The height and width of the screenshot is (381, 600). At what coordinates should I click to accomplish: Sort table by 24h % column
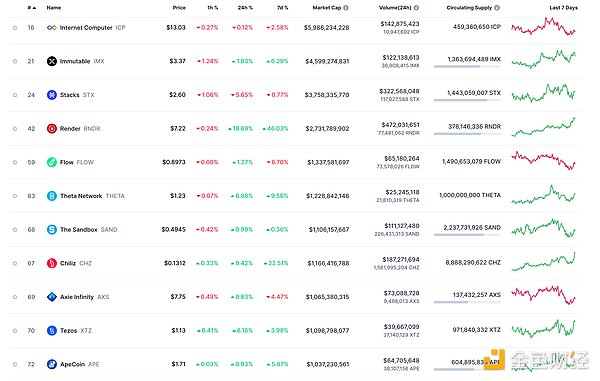[x=245, y=8]
